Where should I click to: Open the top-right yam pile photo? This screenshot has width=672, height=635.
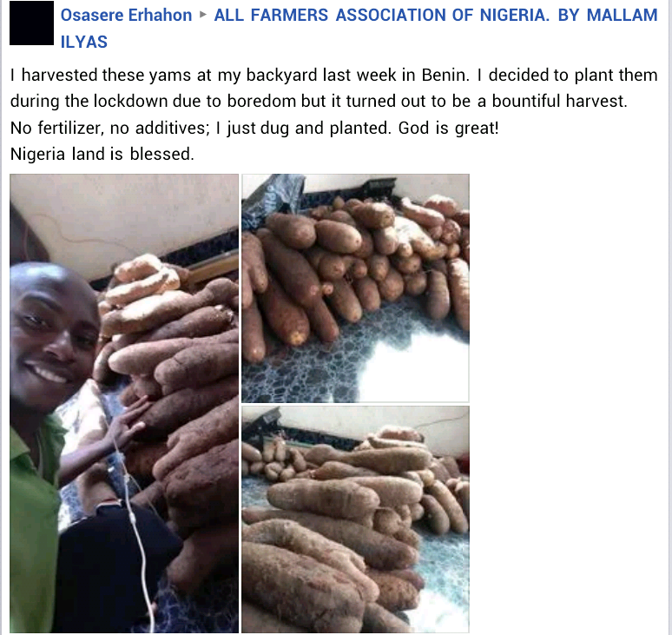tap(356, 288)
